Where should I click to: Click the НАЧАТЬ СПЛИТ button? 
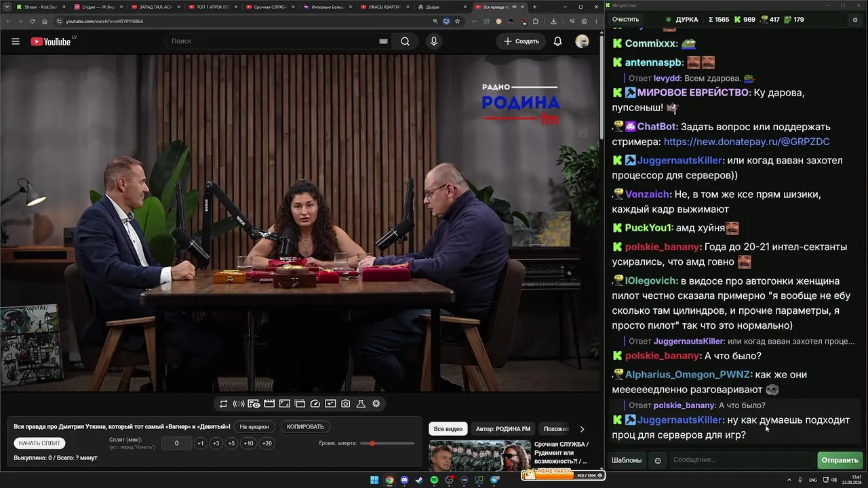[40, 443]
